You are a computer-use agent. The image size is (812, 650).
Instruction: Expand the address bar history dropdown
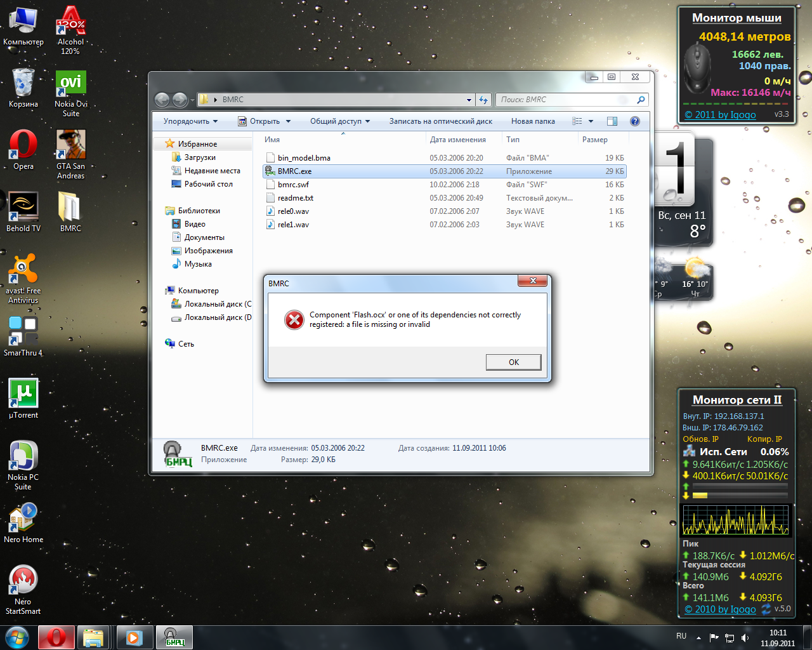[x=469, y=100]
